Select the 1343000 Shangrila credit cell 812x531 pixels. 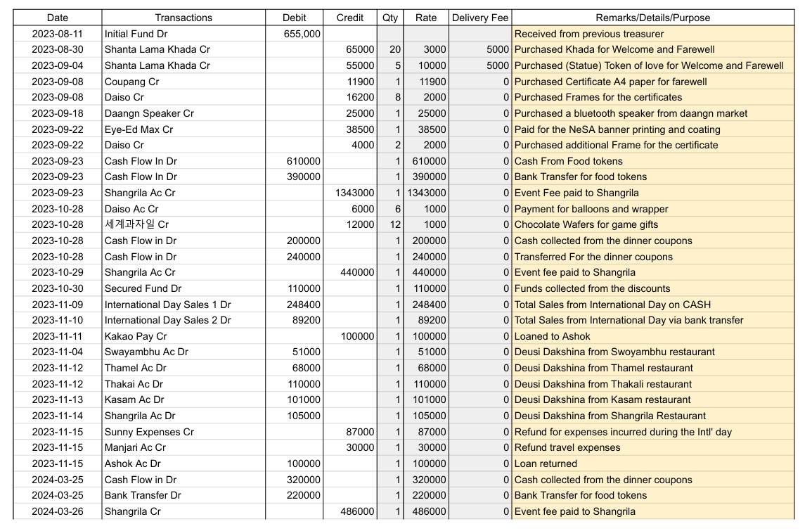point(348,192)
